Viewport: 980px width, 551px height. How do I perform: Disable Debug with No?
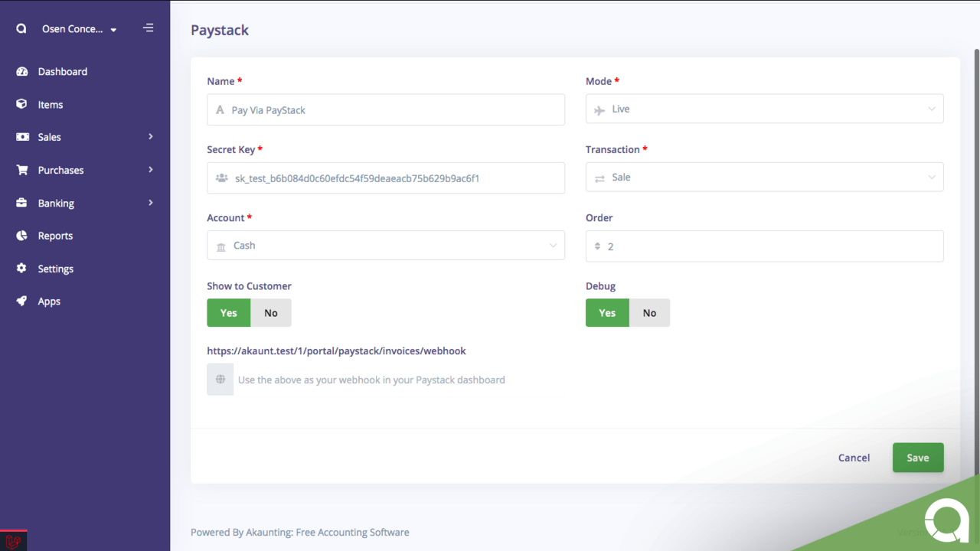click(649, 313)
